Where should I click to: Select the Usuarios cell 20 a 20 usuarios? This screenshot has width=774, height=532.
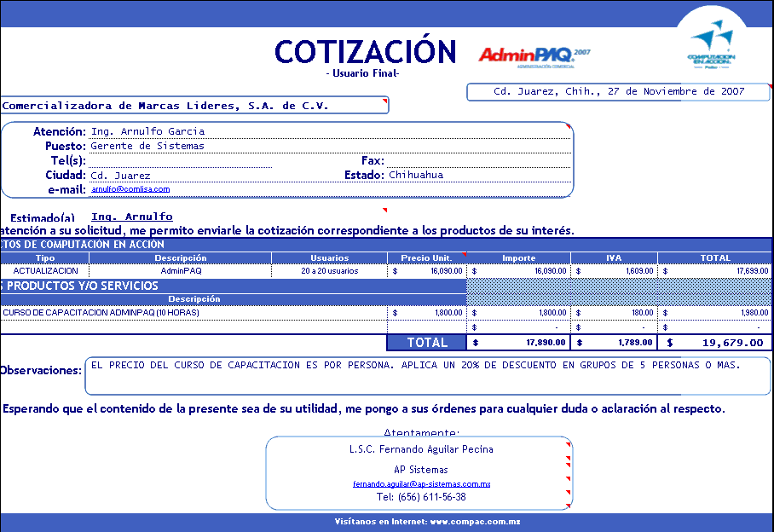329,271
